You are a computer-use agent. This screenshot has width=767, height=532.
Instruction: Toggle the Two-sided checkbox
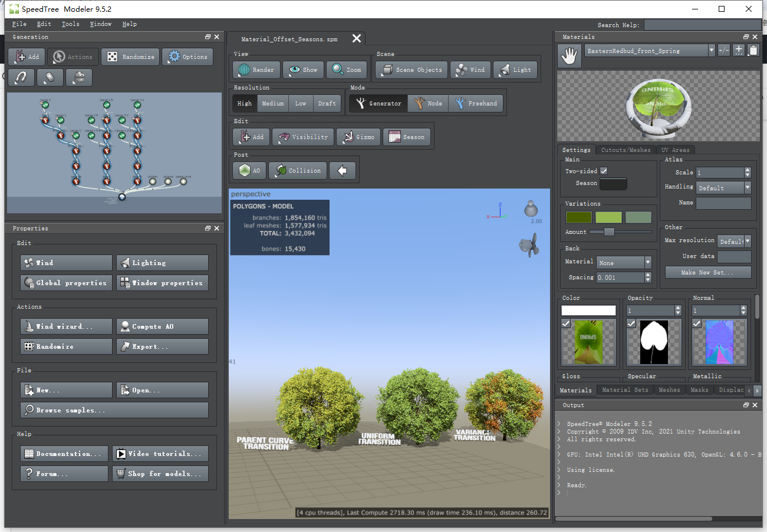pos(604,171)
